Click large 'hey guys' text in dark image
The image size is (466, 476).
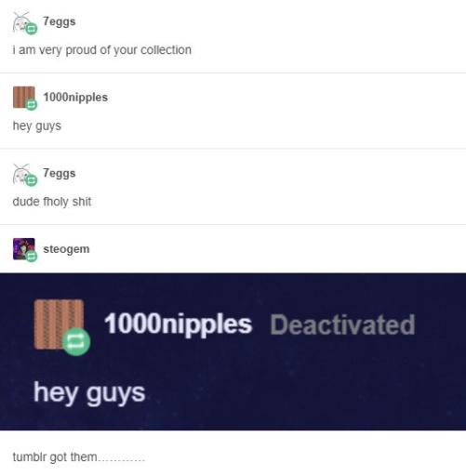(89, 393)
